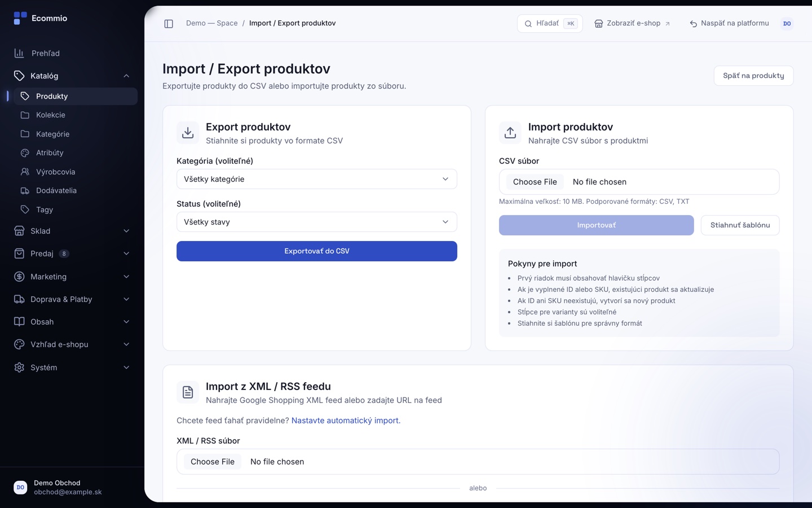812x508 pixels.
Task: Open Kolekcie in sidebar
Action: (x=76, y=115)
